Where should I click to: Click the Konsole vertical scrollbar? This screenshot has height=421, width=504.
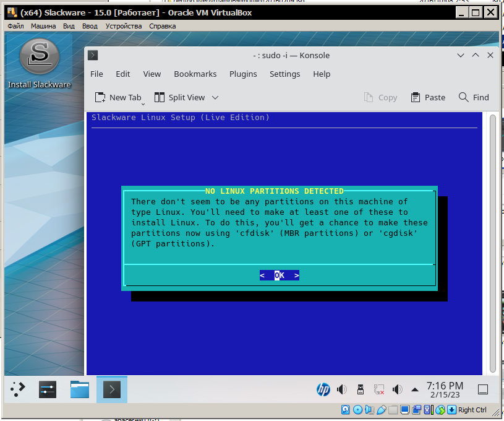(x=493, y=243)
